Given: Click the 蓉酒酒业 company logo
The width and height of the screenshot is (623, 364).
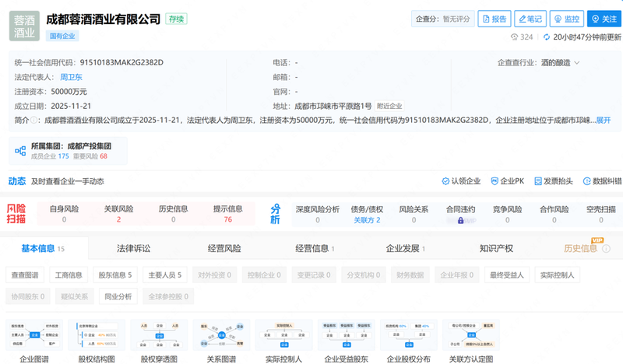Looking at the screenshot, I should (24, 26).
